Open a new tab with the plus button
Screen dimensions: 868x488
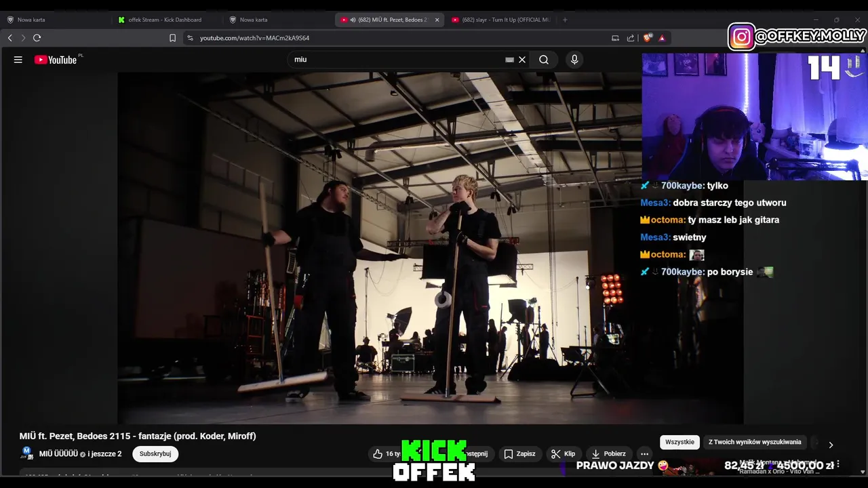click(565, 20)
